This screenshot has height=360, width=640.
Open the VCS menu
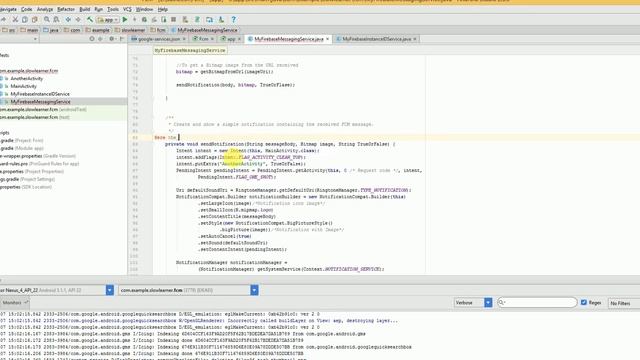tap(127, 9)
